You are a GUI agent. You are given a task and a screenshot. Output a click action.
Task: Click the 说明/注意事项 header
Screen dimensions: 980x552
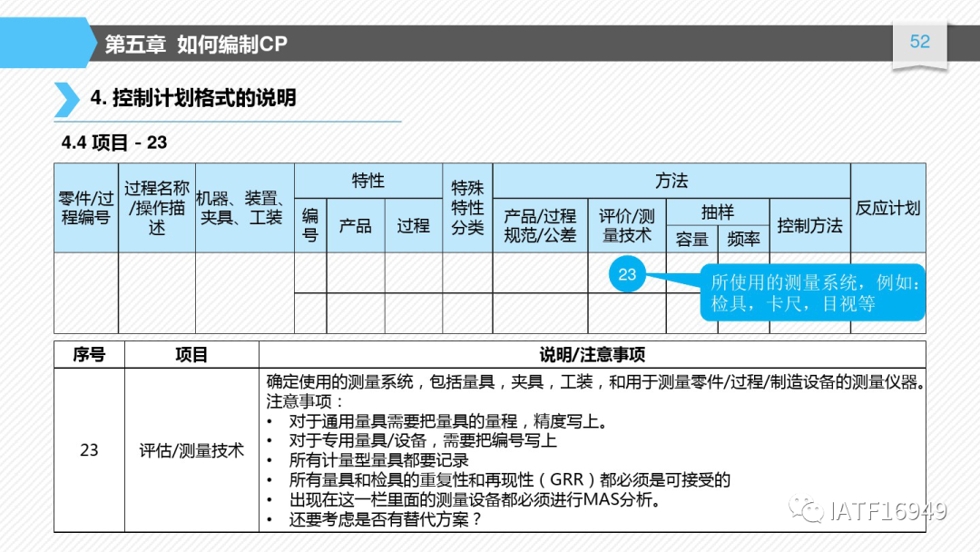click(x=592, y=354)
